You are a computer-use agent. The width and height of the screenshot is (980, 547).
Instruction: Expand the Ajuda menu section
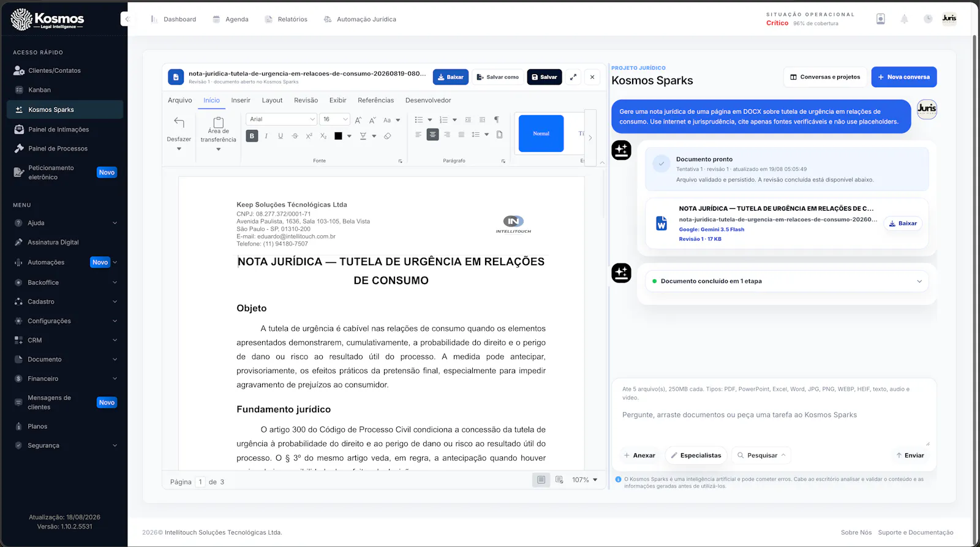click(x=66, y=223)
